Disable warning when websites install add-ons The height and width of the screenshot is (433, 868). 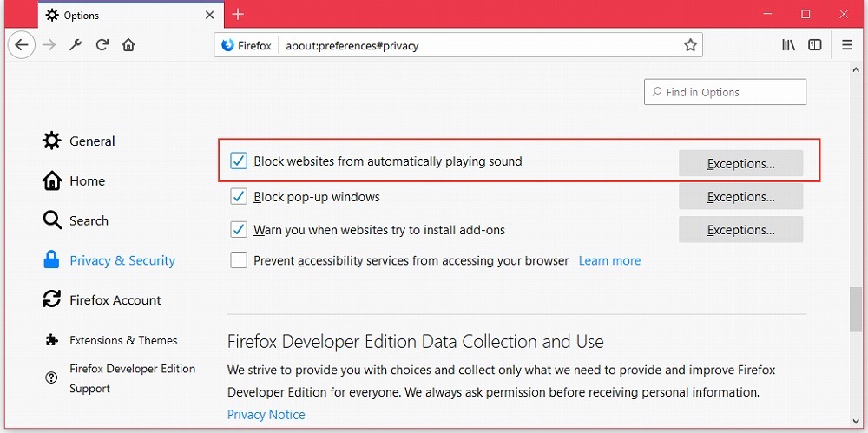(x=239, y=230)
